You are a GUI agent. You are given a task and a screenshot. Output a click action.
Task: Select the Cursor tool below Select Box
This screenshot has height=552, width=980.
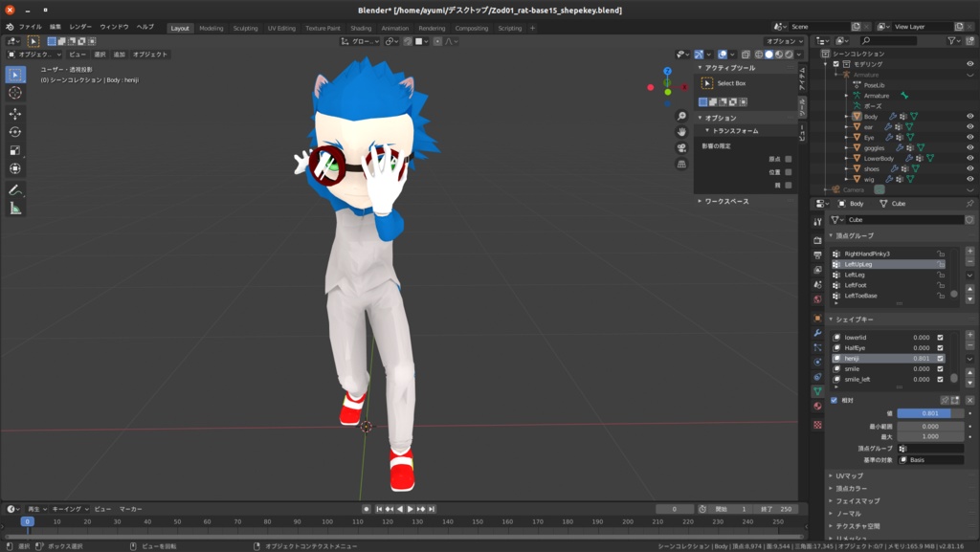coord(16,91)
